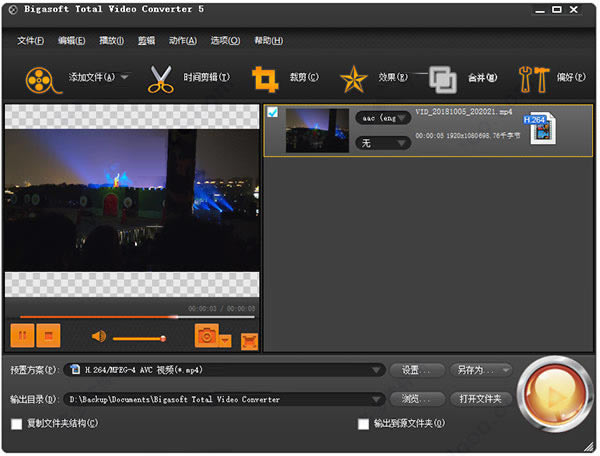Take a snapshot with the camera icon
Screen dimensions: 600x456
point(207,335)
